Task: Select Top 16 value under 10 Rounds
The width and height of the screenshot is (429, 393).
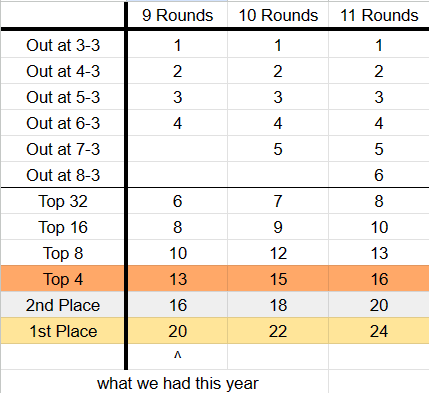Action: pos(278,227)
